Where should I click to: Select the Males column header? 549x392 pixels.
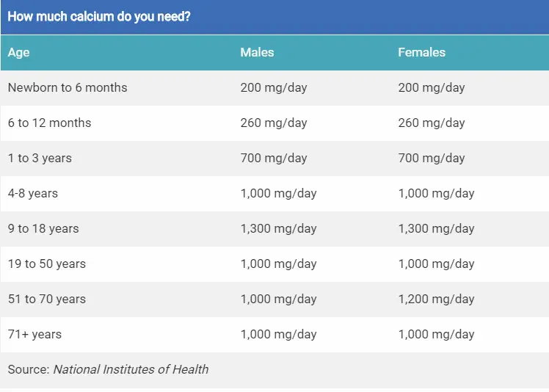point(257,53)
